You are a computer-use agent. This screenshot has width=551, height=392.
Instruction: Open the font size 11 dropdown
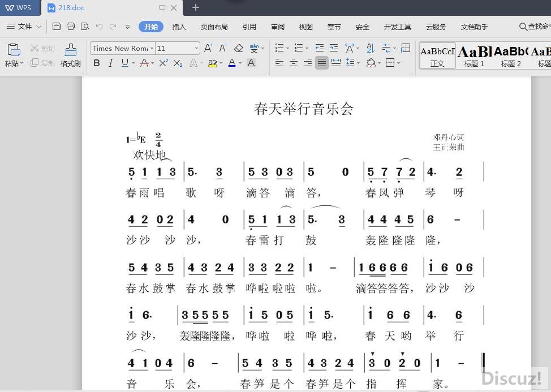pyautogui.click(x=196, y=48)
